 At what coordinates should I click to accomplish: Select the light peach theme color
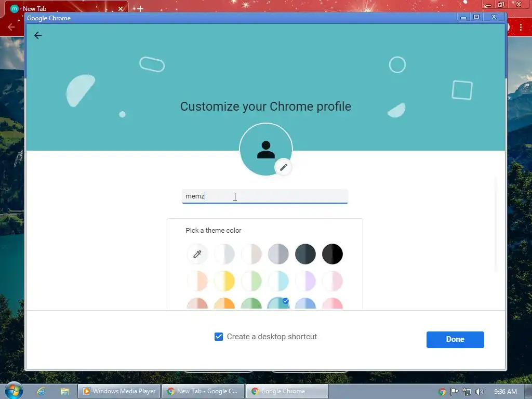(x=197, y=281)
